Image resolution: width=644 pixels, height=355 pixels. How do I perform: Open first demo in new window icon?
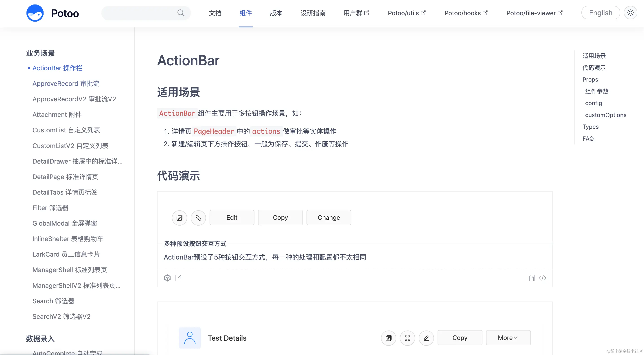coord(178,278)
